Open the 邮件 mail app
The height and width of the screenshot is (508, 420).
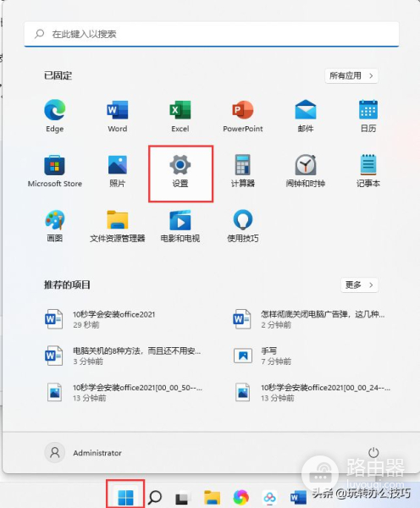[x=306, y=116]
